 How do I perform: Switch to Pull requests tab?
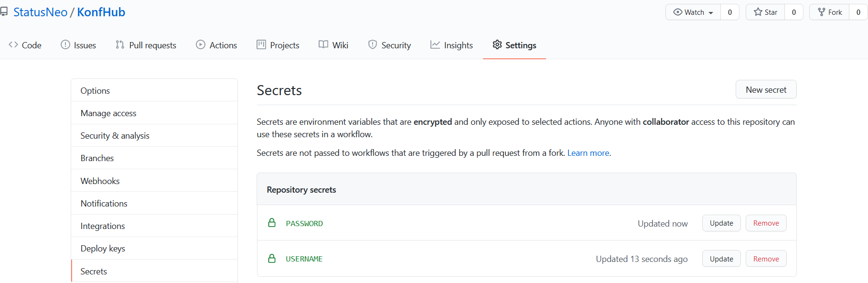pos(146,45)
